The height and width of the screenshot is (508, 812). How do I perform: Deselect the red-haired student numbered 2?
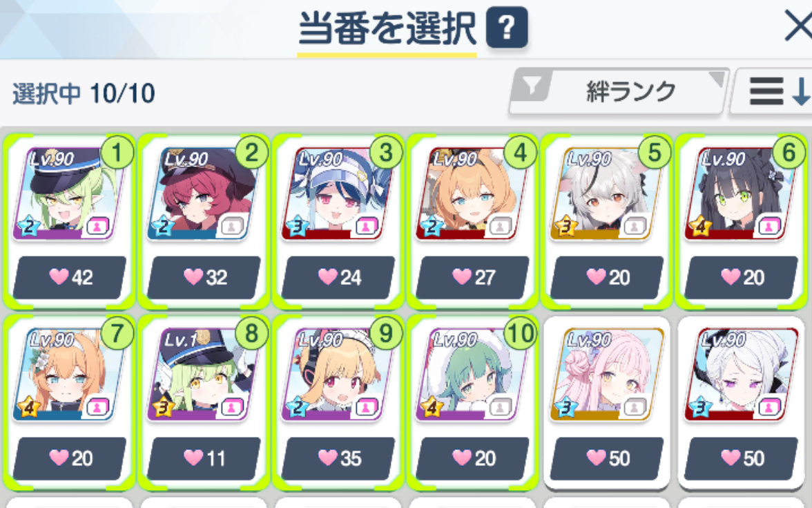204,221
